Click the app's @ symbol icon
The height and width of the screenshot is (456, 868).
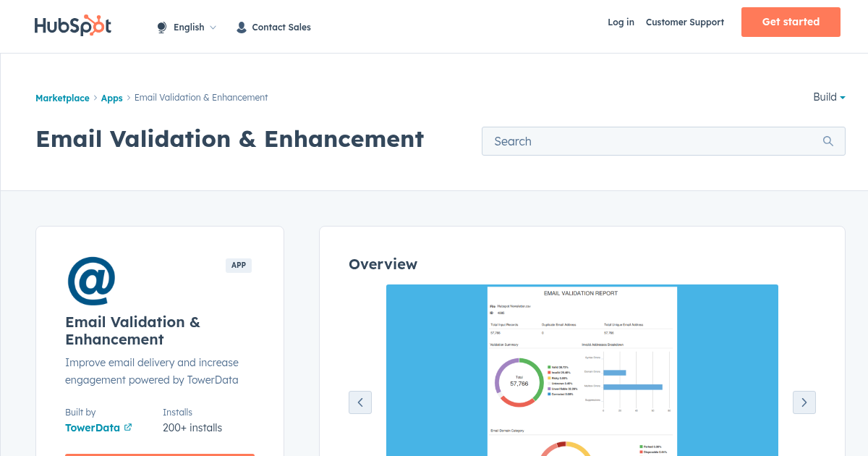(90, 281)
